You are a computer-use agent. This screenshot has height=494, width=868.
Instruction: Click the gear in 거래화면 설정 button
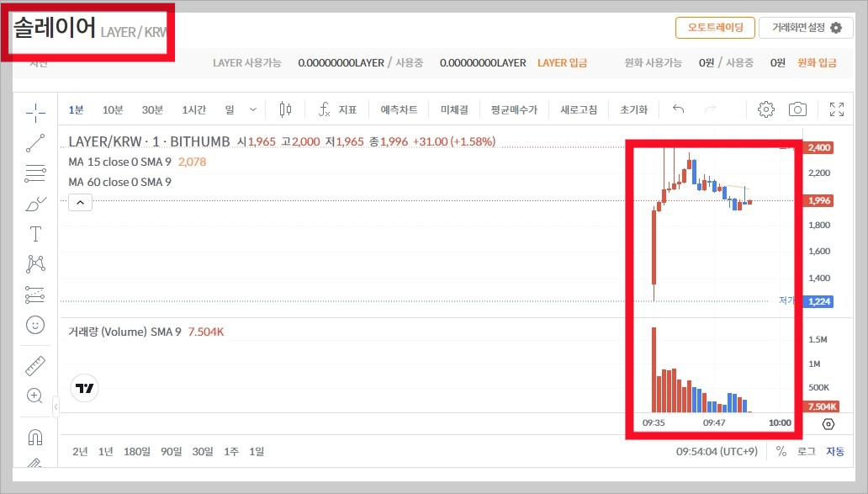(836, 28)
